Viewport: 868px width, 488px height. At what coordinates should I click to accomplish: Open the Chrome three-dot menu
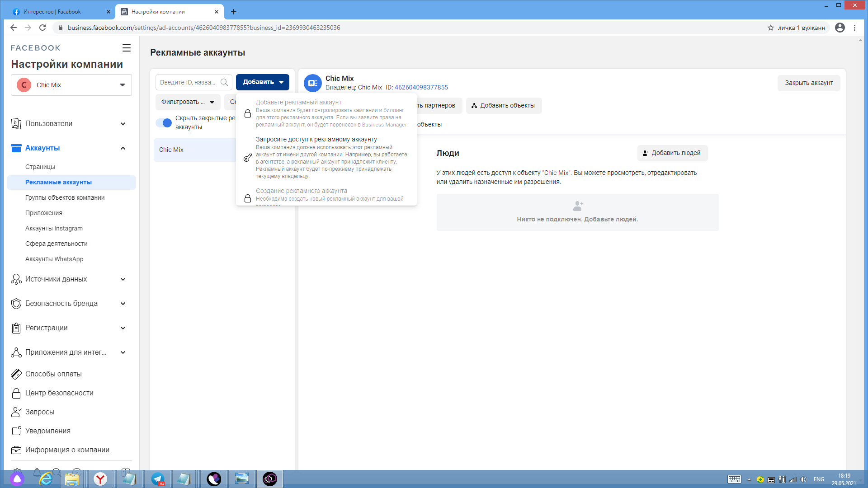click(x=854, y=28)
